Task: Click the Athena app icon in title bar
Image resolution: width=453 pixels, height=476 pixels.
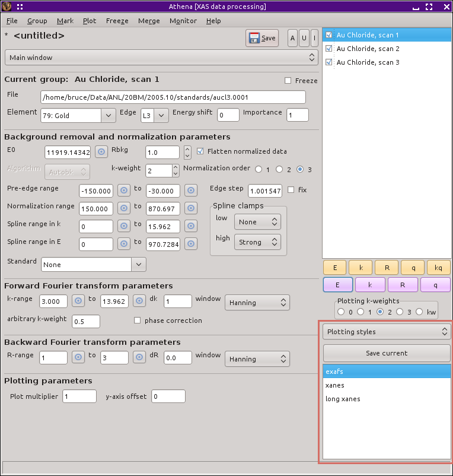Action: coord(7,7)
